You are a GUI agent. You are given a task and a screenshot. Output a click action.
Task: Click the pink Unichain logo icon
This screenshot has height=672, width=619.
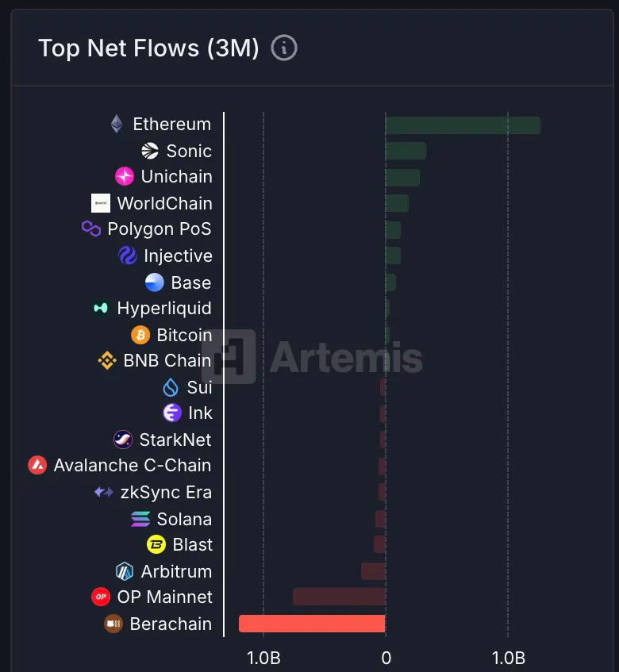[x=125, y=177]
